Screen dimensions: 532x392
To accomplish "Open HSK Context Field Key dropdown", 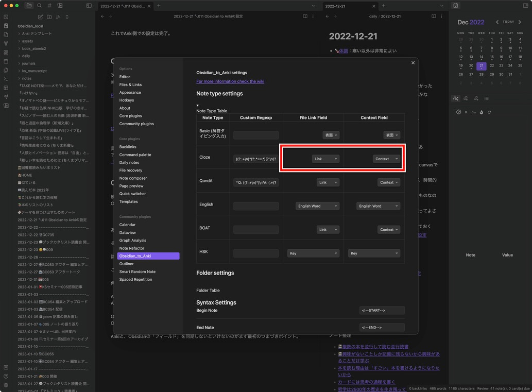I will tap(374, 253).
